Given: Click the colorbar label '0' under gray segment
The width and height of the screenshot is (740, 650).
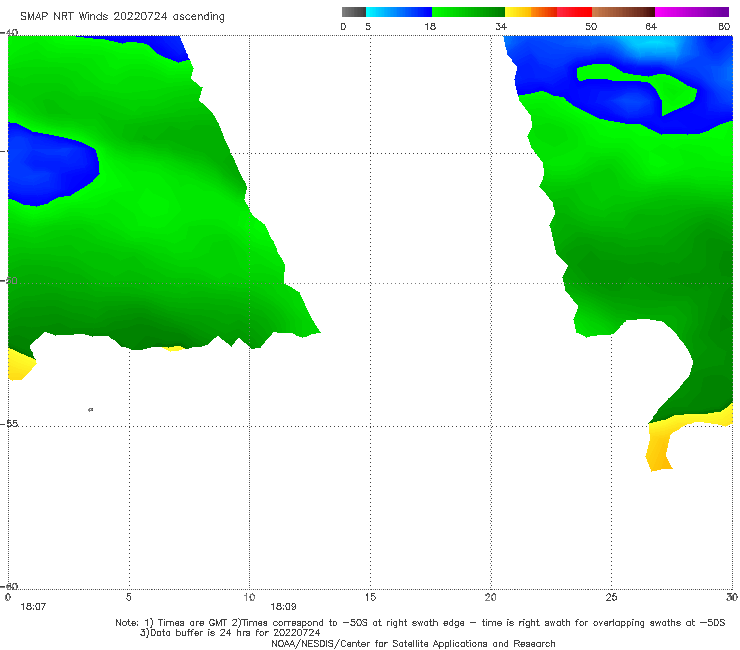Looking at the screenshot, I should (343, 26).
